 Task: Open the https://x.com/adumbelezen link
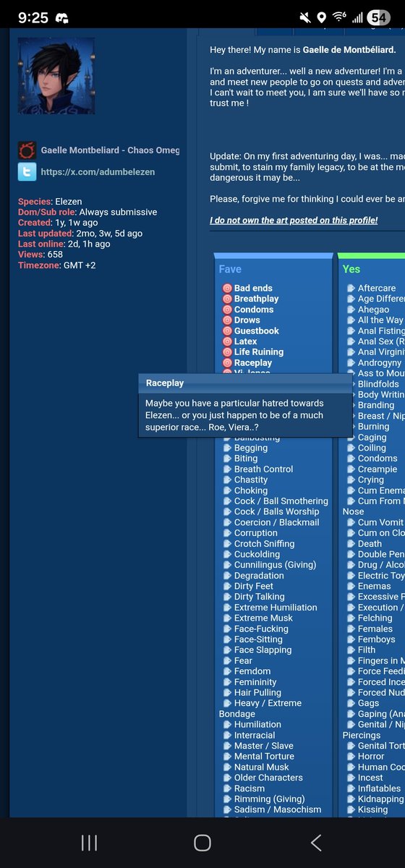point(98,172)
